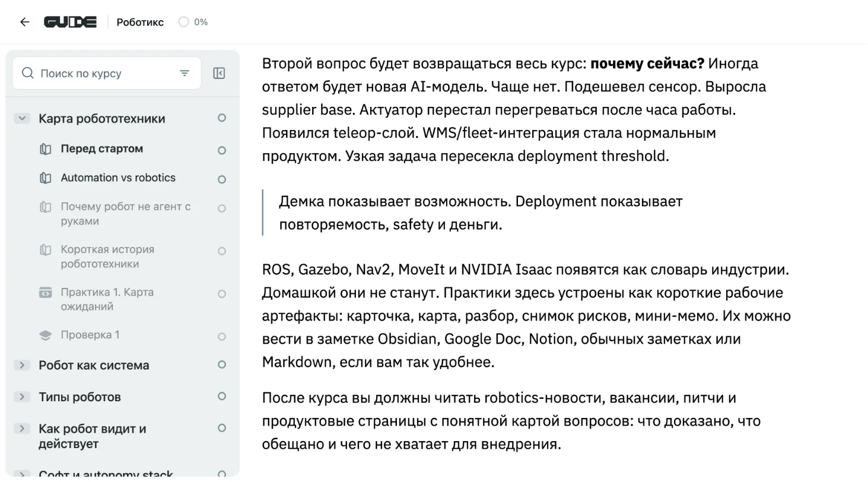Image resolution: width=868 pixels, height=482 pixels.
Task: Toggle completion circle for 'Короткая история робототехники'
Action: [x=222, y=251]
